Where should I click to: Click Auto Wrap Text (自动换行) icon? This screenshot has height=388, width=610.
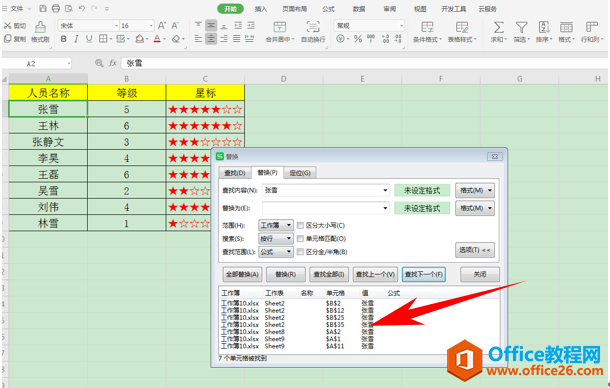click(313, 27)
